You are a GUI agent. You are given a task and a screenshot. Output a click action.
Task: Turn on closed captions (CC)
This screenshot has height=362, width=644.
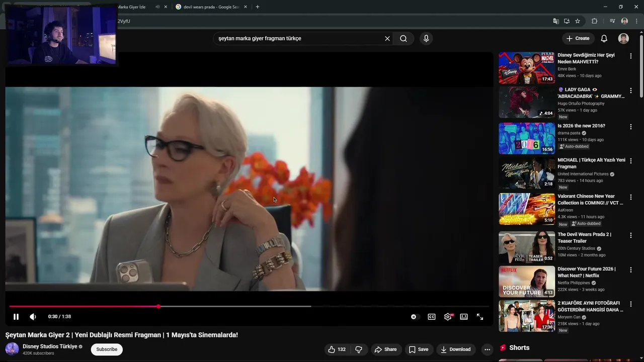tap(432, 317)
